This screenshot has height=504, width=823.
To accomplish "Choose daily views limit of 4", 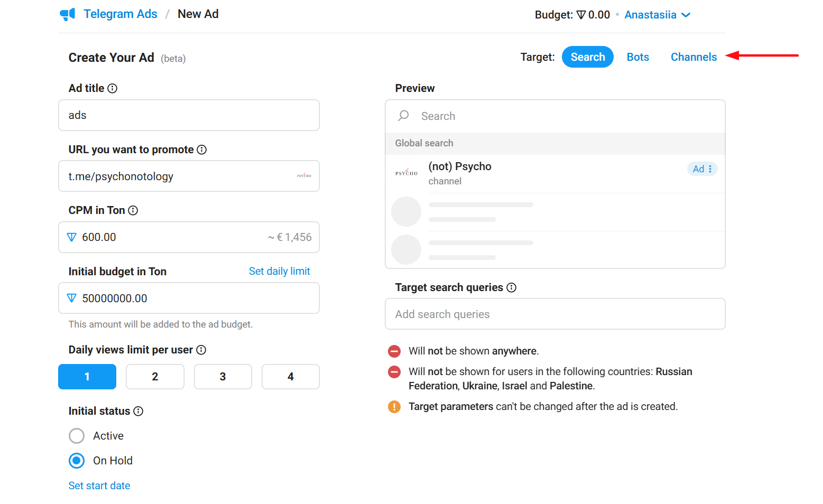I will tap(290, 377).
